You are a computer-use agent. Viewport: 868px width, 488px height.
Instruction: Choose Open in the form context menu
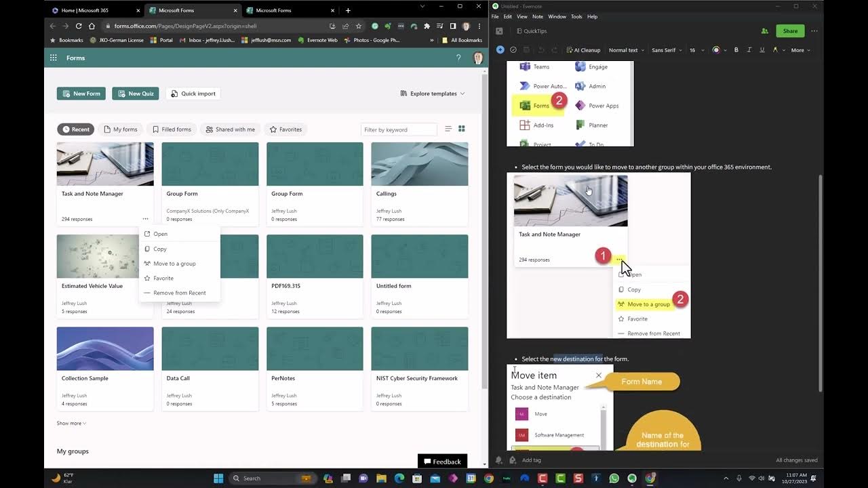(179, 234)
